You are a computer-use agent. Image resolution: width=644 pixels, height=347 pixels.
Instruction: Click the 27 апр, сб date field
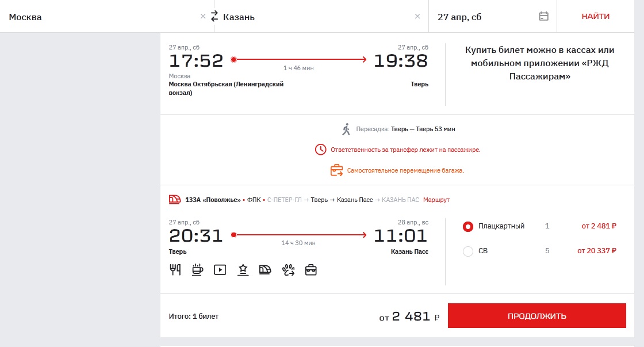483,17
